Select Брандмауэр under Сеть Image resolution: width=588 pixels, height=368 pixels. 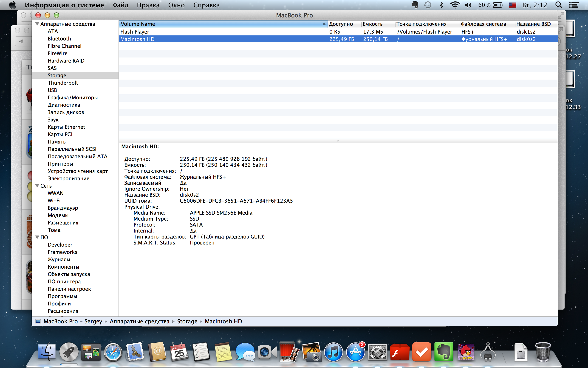click(63, 208)
